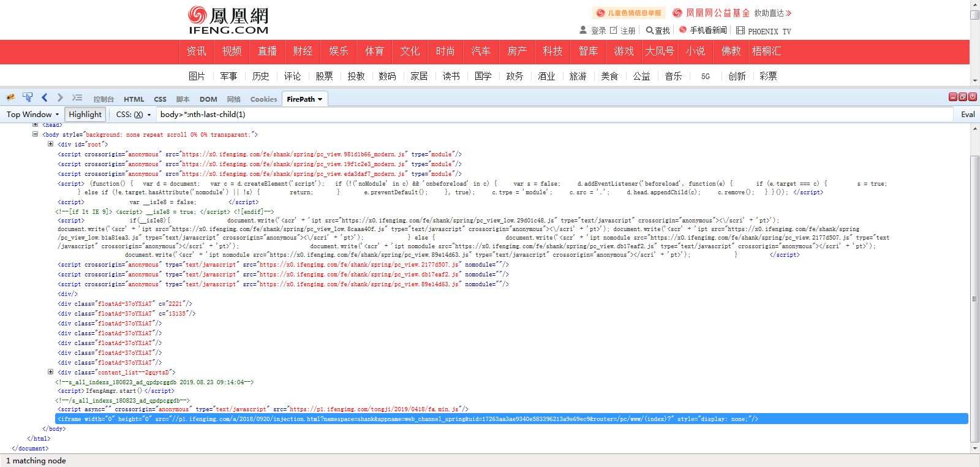
Task: Open the 彩票 sub-navigation link
Action: (768, 76)
